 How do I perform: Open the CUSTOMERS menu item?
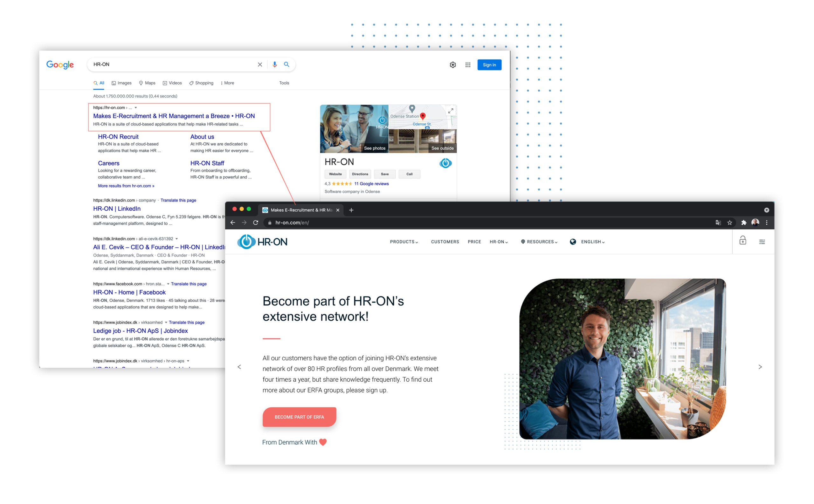[445, 242]
